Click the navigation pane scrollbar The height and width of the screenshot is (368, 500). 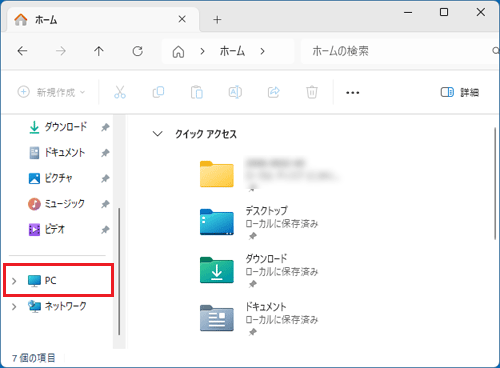[x=119, y=271]
